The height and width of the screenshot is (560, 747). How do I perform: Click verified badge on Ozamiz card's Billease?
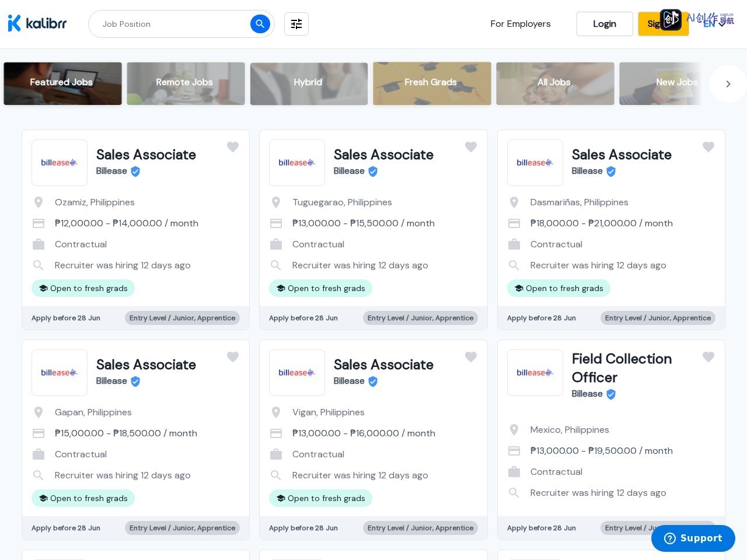point(135,171)
